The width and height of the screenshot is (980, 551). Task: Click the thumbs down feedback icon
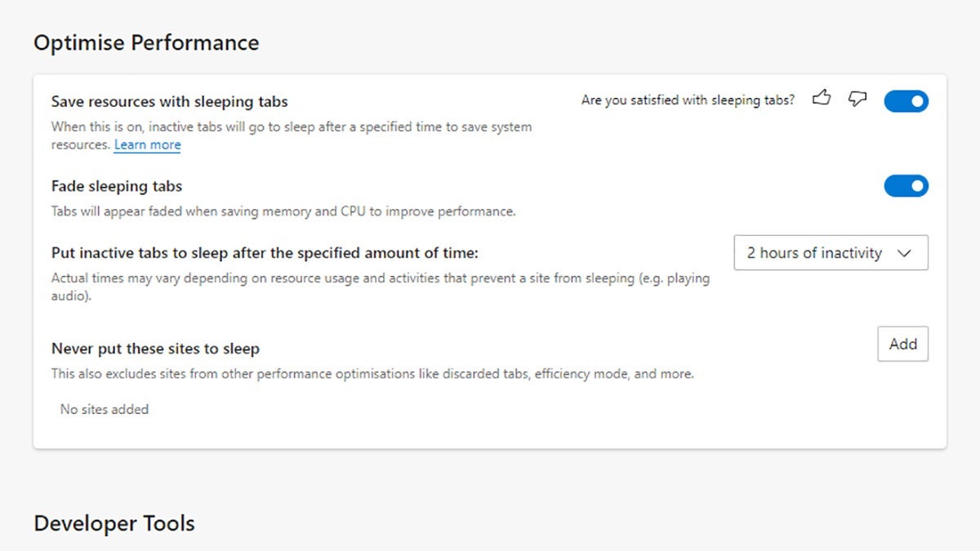pyautogui.click(x=857, y=100)
